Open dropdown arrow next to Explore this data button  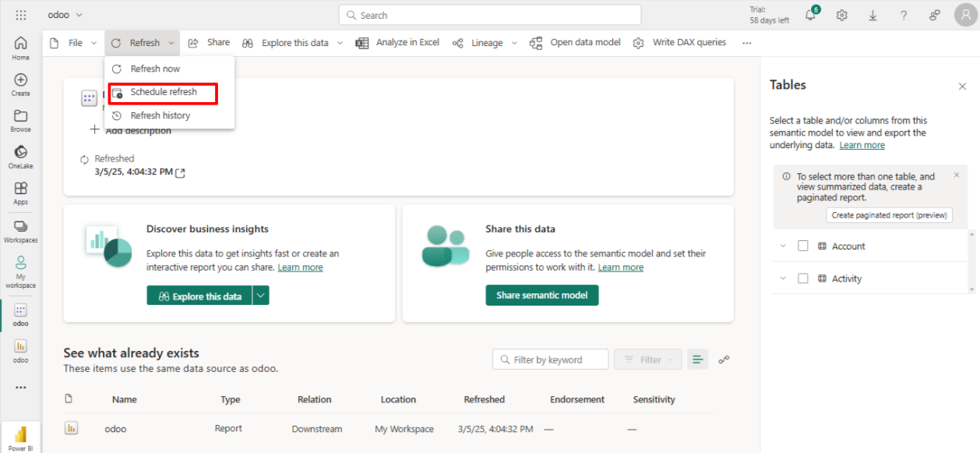tap(261, 296)
